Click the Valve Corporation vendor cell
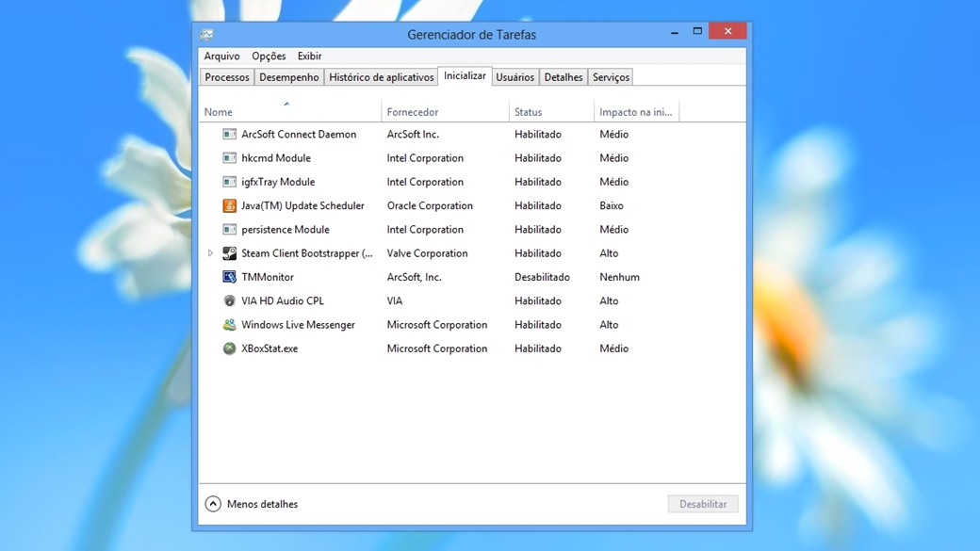This screenshot has height=551, width=980. pos(427,253)
